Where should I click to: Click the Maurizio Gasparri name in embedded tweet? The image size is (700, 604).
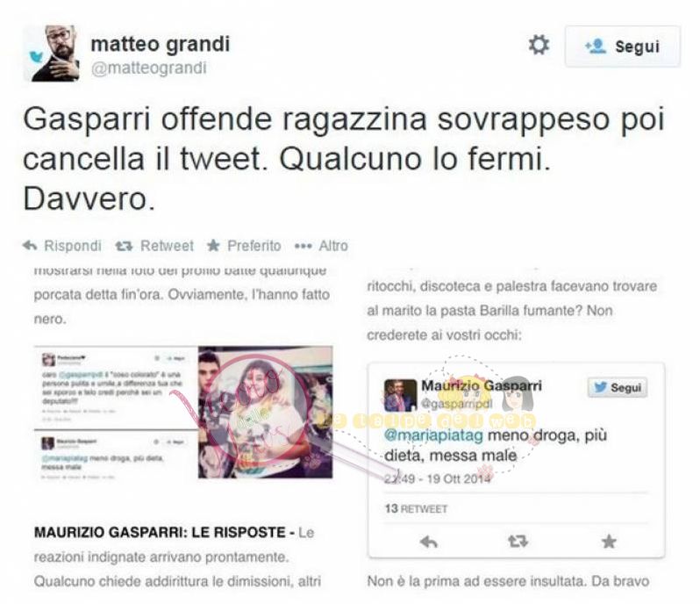482,385
